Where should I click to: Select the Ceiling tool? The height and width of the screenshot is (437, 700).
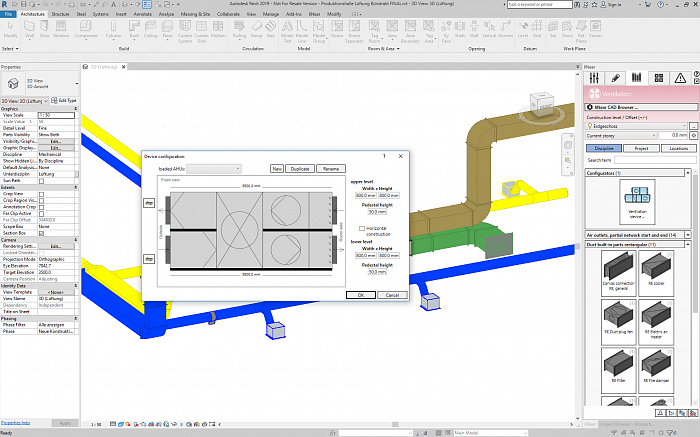[x=151, y=29]
